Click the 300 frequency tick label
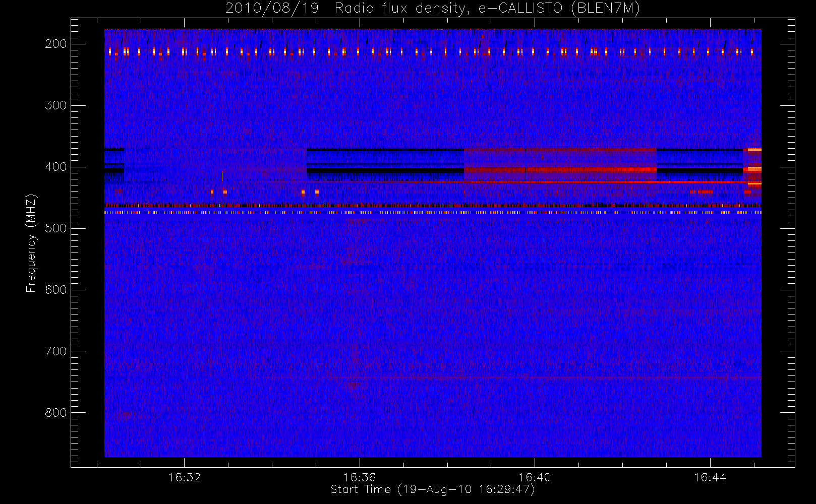 pyautogui.click(x=56, y=105)
